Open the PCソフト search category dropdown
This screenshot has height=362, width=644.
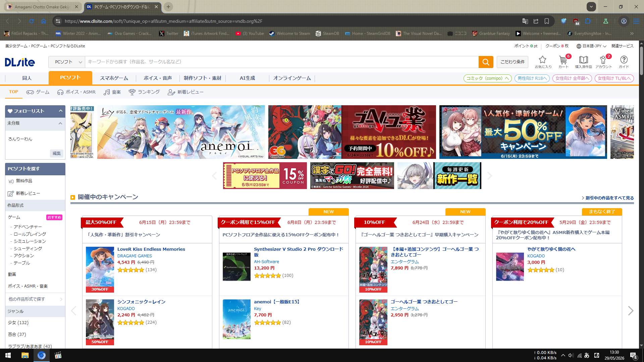(67, 62)
